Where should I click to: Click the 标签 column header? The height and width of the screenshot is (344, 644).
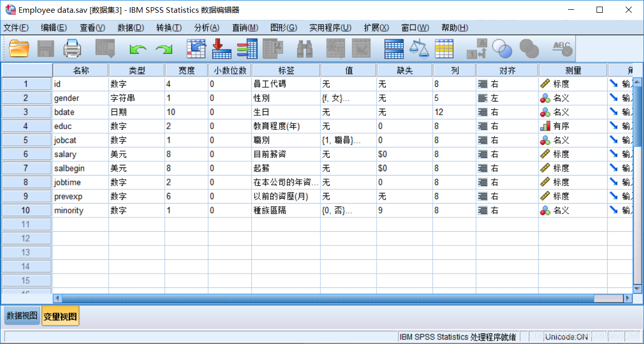point(286,70)
